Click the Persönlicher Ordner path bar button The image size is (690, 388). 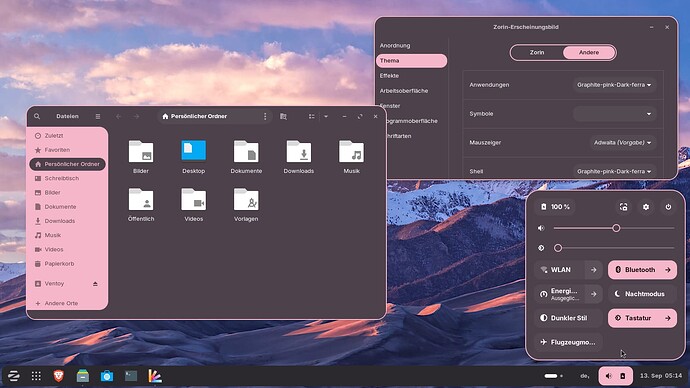[195, 116]
